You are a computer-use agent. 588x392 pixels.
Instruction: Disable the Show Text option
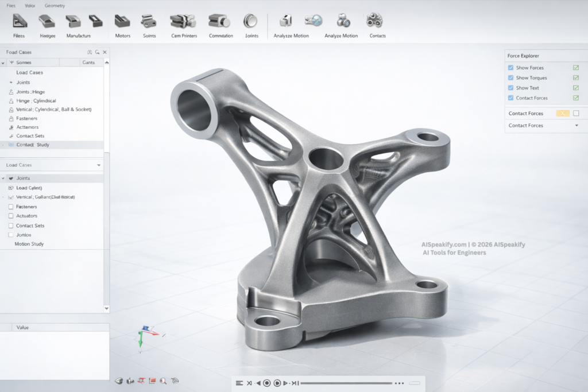(510, 88)
